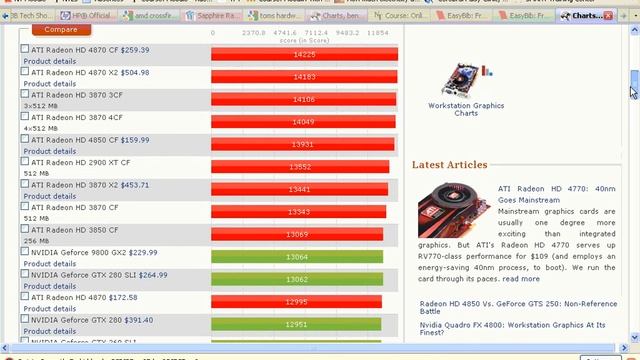Image resolution: width=640 pixels, height=360 pixels.
Task: Click the vertical scrollbar up arrow
Action: point(634,30)
